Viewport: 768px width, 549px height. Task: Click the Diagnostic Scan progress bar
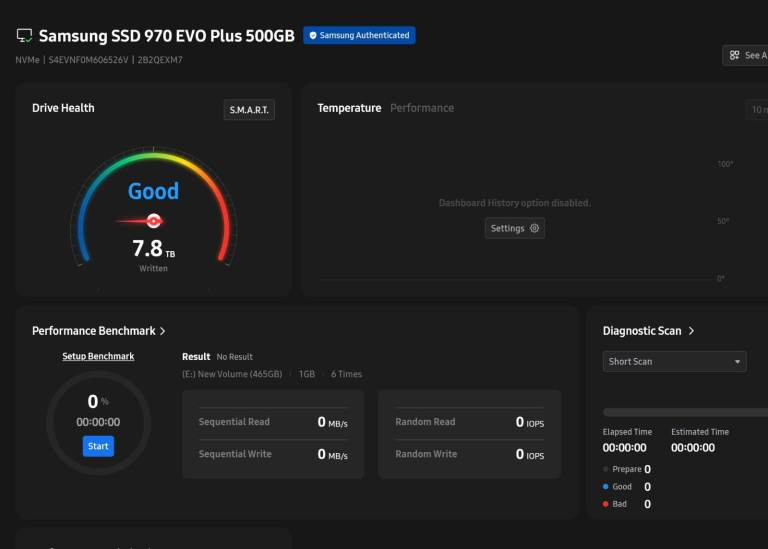[685, 412]
